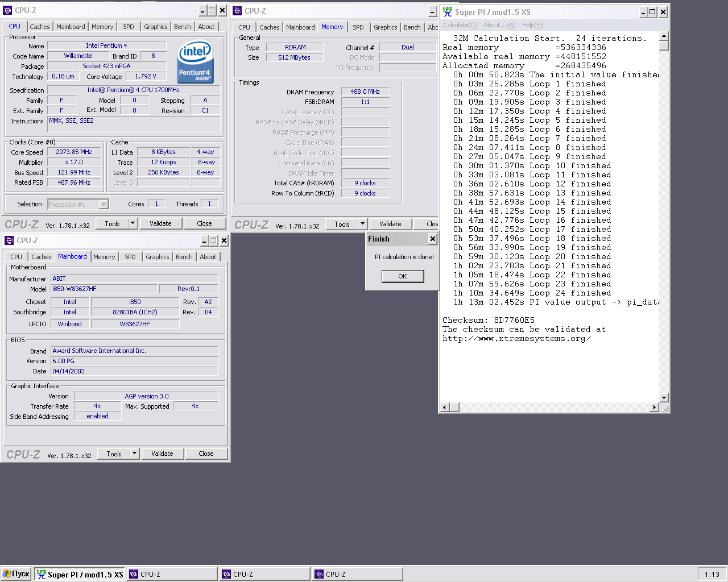Open the Tools dropdown arrow in the Memory window
Viewport: 728px width, 582px height.
click(362, 224)
